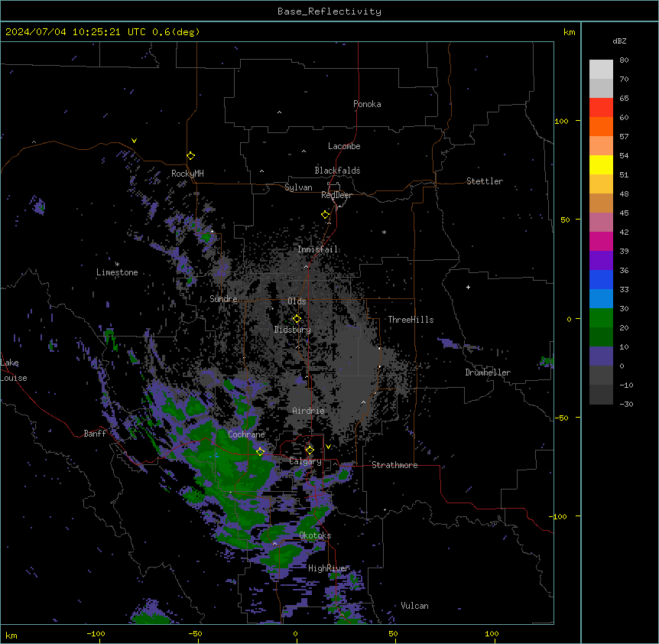Select the yellow diamond marker under Olds
The height and width of the screenshot is (644, 659).
pos(297,319)
